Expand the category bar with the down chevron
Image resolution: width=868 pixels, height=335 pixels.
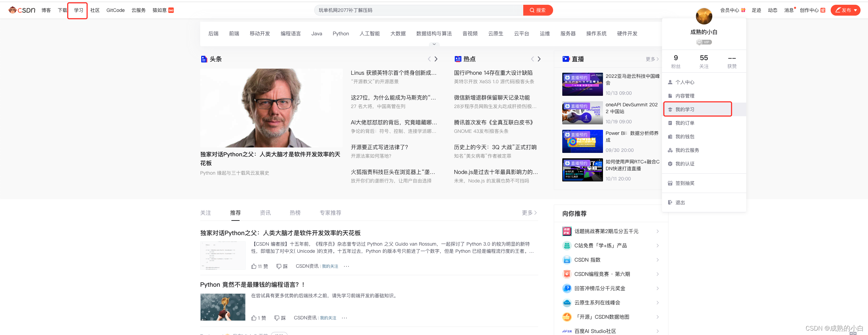(x=434, y=44)
